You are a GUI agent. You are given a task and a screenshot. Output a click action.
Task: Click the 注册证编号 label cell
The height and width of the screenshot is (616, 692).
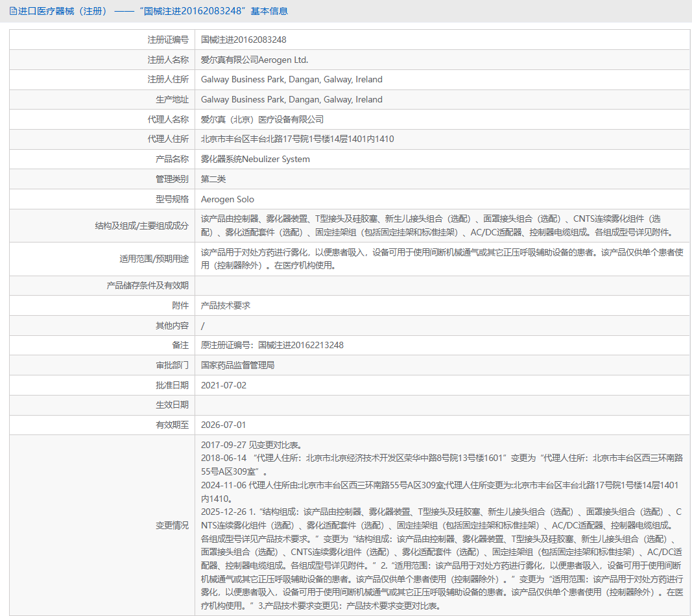pos(168,40)
